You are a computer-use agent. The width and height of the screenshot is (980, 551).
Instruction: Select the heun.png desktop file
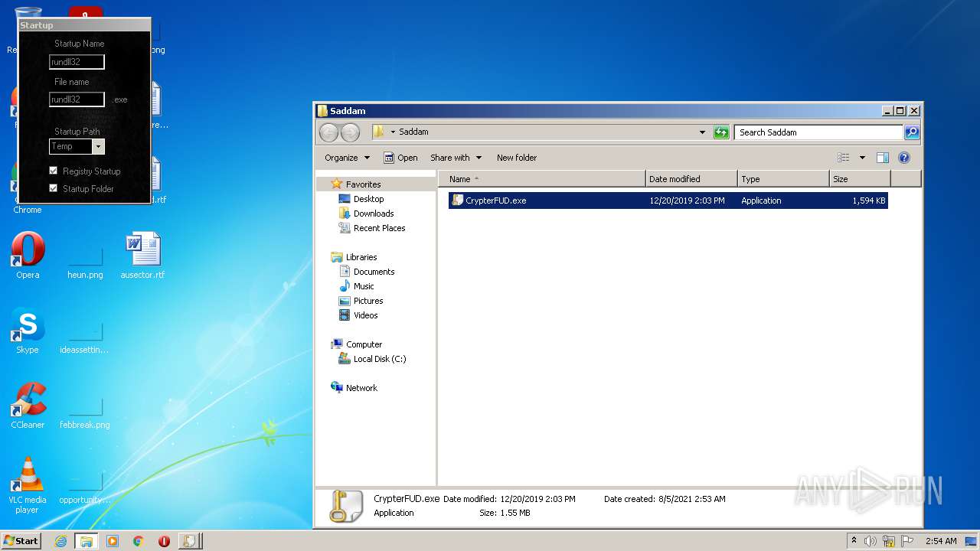pyautogui.click(x=85, y=262)
